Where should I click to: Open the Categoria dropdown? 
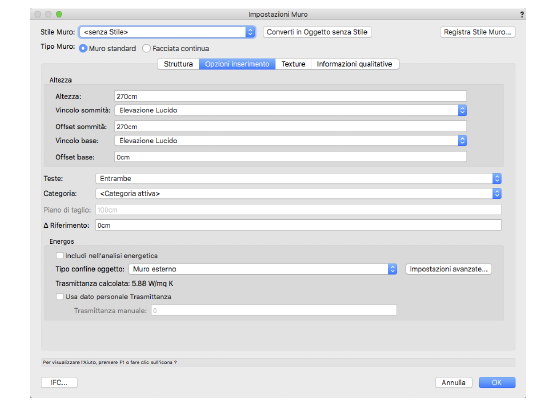coord(298,194)
